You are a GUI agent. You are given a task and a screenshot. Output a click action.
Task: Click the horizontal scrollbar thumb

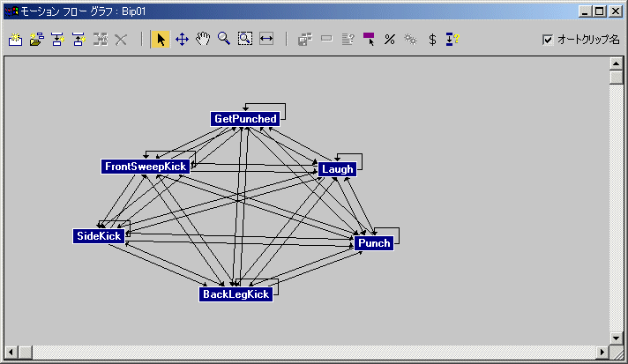(26, 353)
